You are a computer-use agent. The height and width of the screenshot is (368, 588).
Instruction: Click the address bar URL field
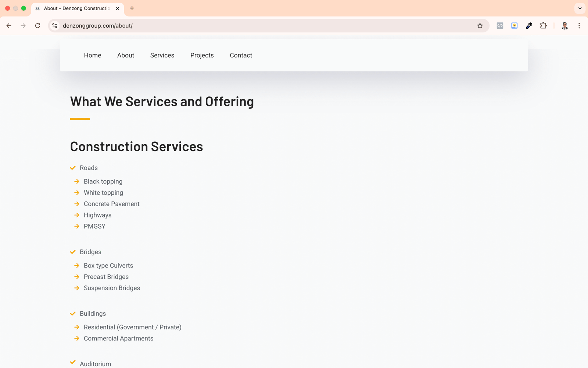pos(257,26)
